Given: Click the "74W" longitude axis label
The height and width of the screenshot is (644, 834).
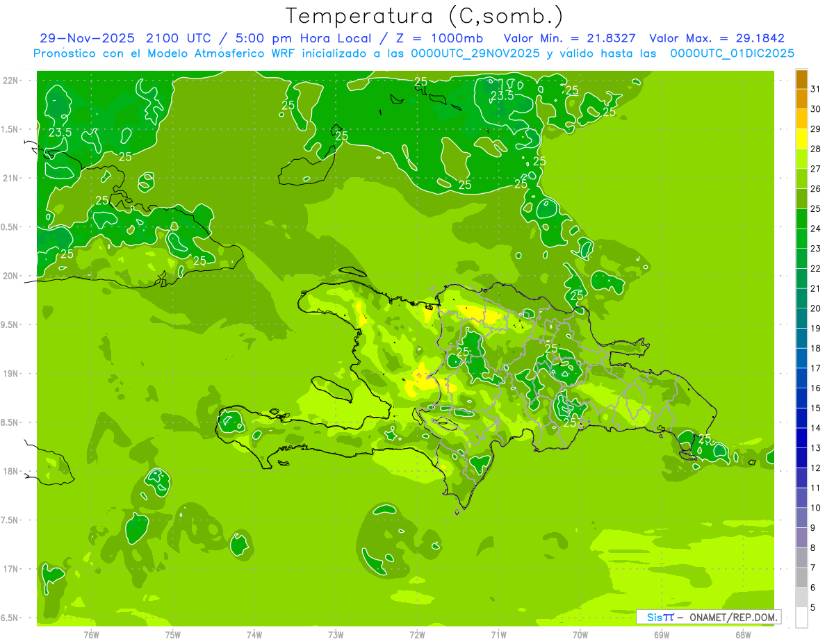Looking at the screenshot, I should (x=254, y=635).
